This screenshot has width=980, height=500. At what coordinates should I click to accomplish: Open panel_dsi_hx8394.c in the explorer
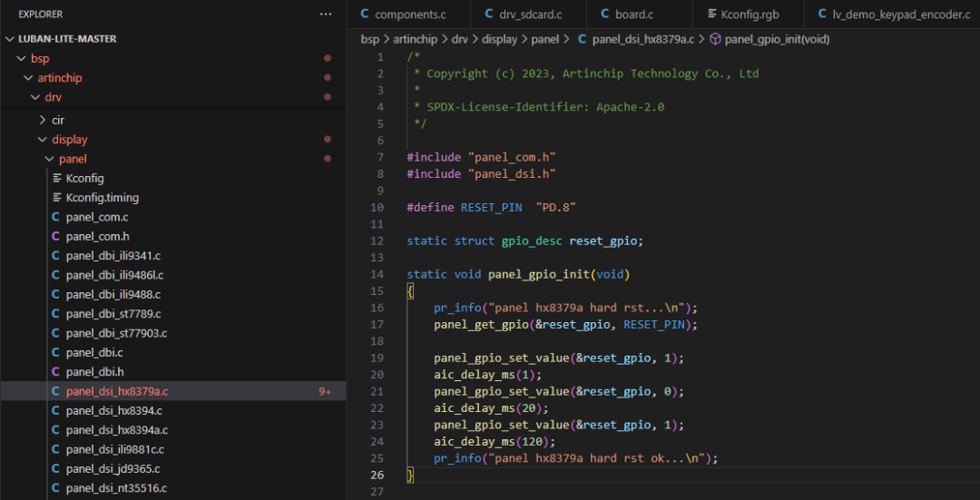pos(113,411)
